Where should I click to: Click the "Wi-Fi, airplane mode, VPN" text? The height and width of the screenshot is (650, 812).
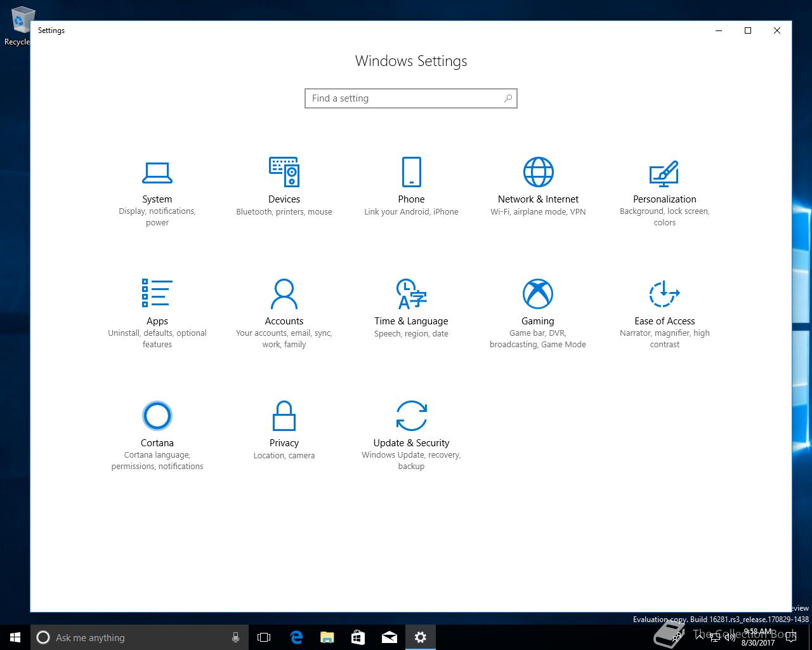point(538,212)
